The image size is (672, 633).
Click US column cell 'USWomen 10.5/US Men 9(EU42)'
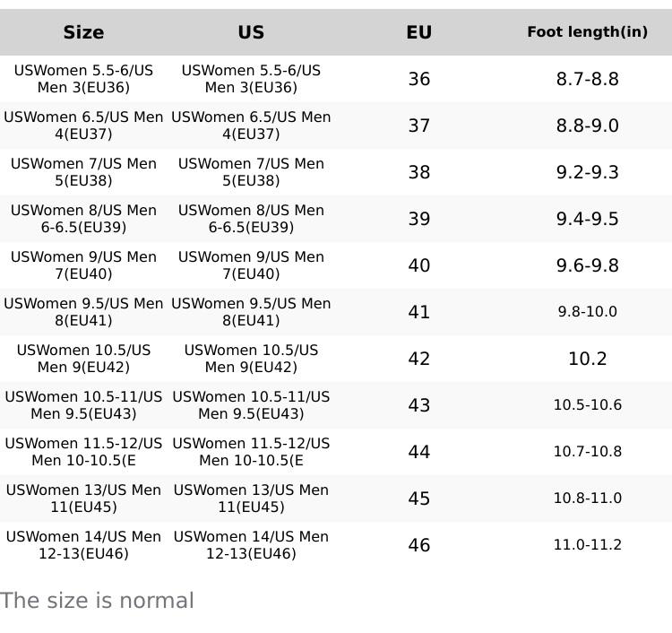pyautogui.click(x=251, y=359)
